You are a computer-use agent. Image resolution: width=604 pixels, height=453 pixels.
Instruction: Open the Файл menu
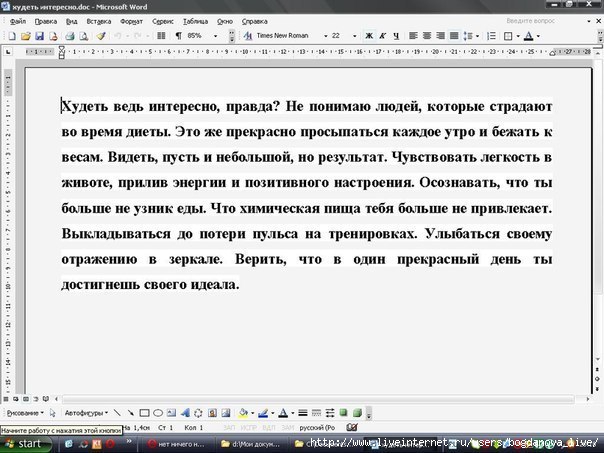[18, 22]
